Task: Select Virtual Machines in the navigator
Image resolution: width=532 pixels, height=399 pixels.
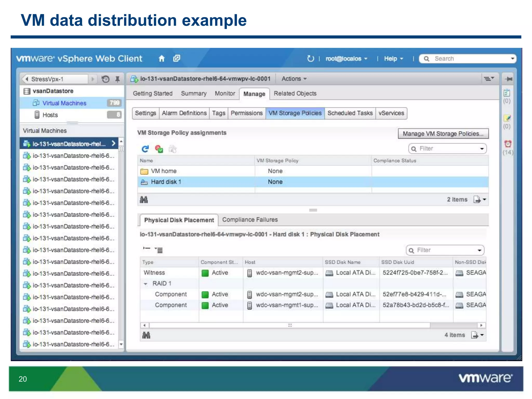Action: [72, 103]
